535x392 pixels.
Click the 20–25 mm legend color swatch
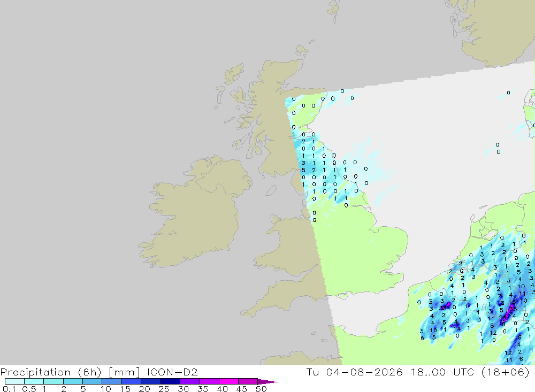point(150,381)
